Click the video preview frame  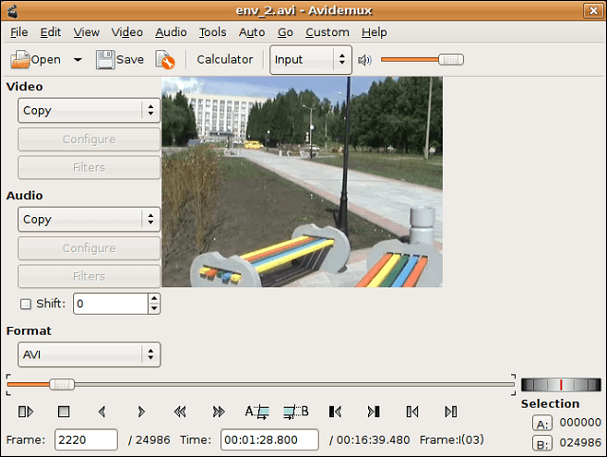pyautogui.click(x=302, y=182)
